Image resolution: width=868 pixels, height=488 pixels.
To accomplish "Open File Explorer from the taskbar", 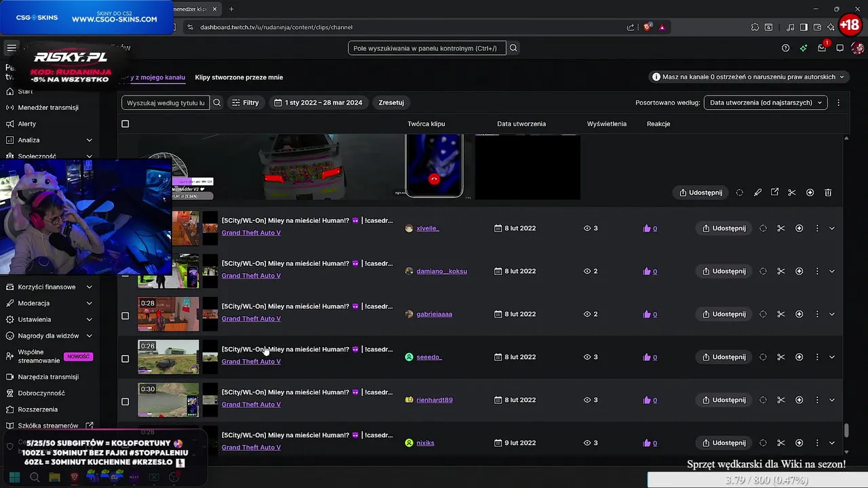I will tap(54, 477).
